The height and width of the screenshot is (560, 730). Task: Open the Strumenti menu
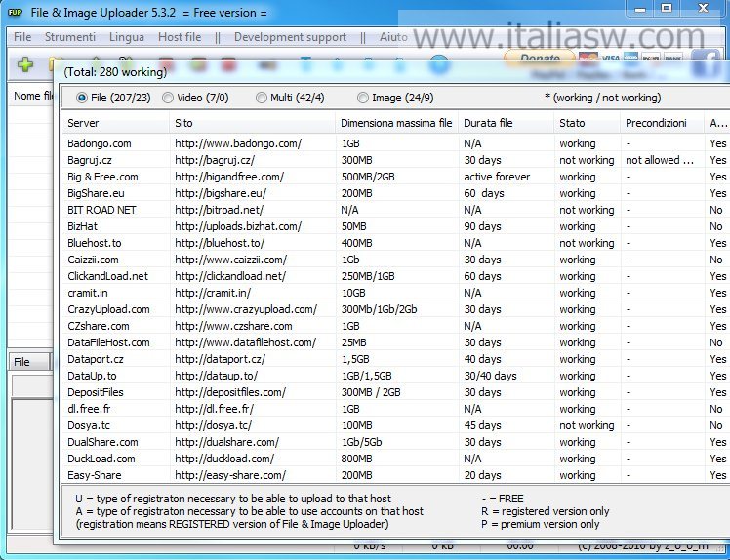[x=70, y=37]
